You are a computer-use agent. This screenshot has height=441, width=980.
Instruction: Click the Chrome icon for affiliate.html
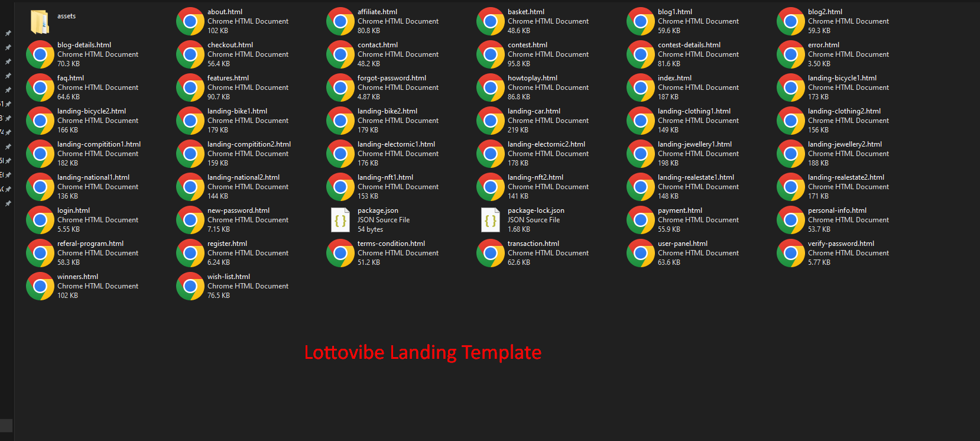pyautogui.click(x=340, y=21)
